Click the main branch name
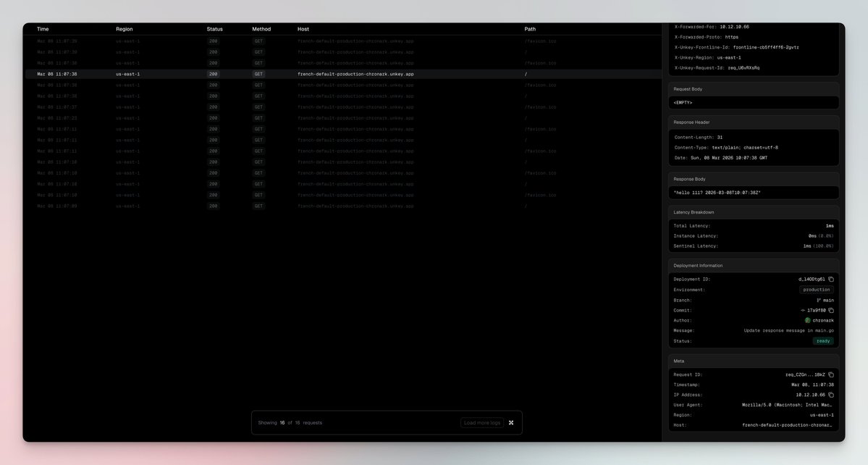Image resolution: width=868 pixels, height=465 pixels. [828, 301]
